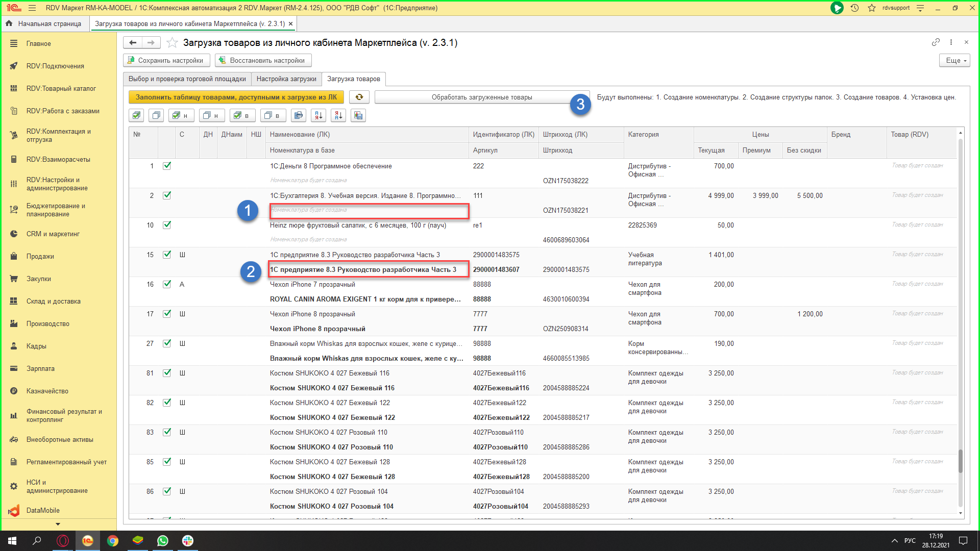Image resolution: width=980 pixels, height=551 pixels.
Task: Click the print table icon
Action: click(x=299, y=116)
